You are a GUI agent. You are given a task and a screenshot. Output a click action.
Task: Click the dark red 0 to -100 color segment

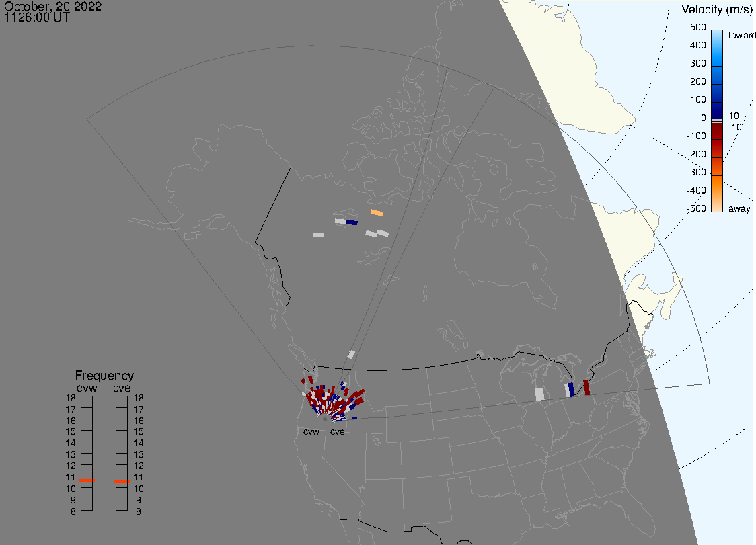coord(717,131)
